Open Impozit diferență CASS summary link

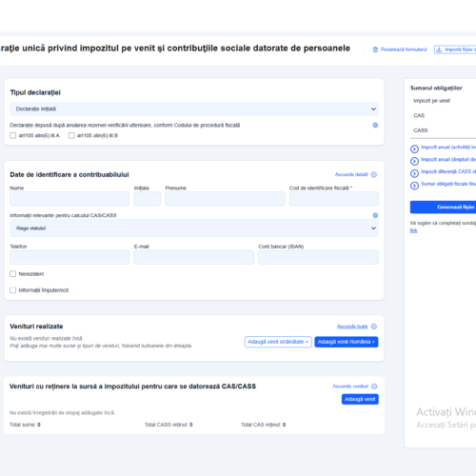point(448,171)
